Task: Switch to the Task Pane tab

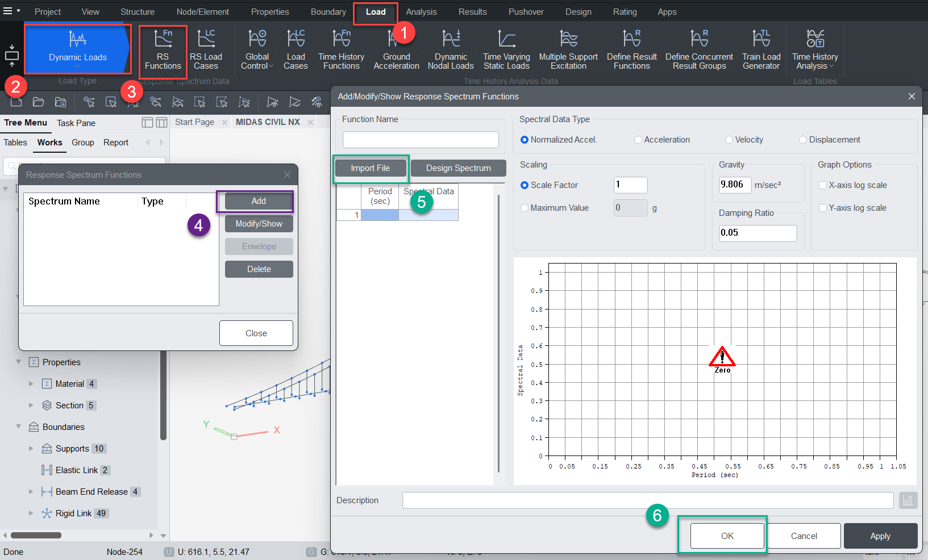Action: [x=76, y=123]
